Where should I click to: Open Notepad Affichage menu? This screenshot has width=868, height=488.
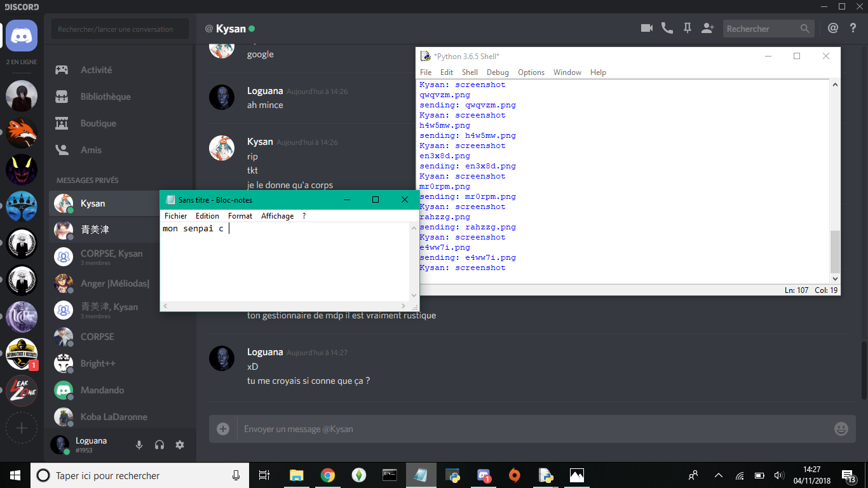tap(277, 216)
